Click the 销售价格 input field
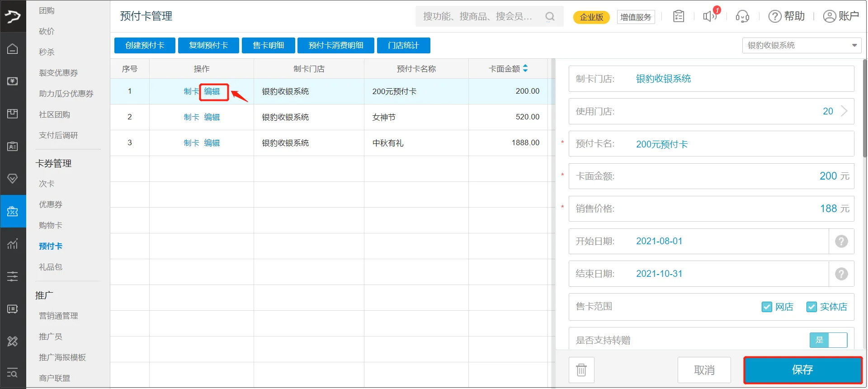Image resolution: width=868 pixels, height=389 pixels. 723,209
